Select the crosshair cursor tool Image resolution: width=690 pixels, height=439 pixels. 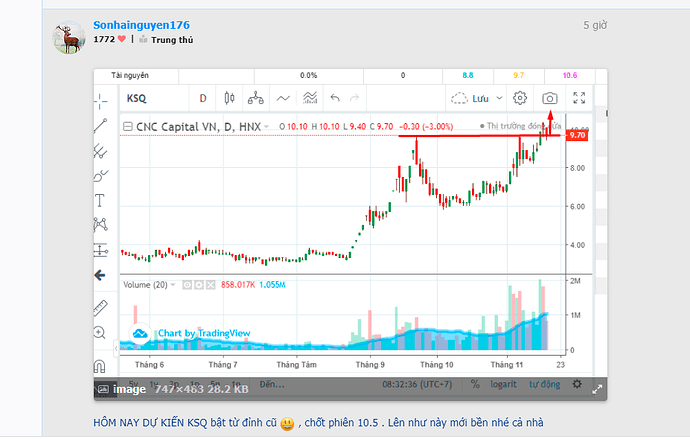(x=100, y=101)
